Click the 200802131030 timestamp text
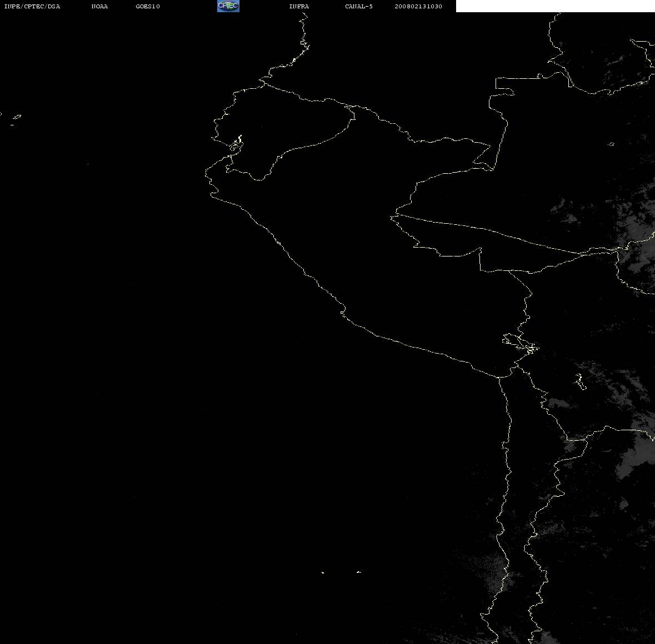This screenshot has height=644, width=655. pos(418,6)
